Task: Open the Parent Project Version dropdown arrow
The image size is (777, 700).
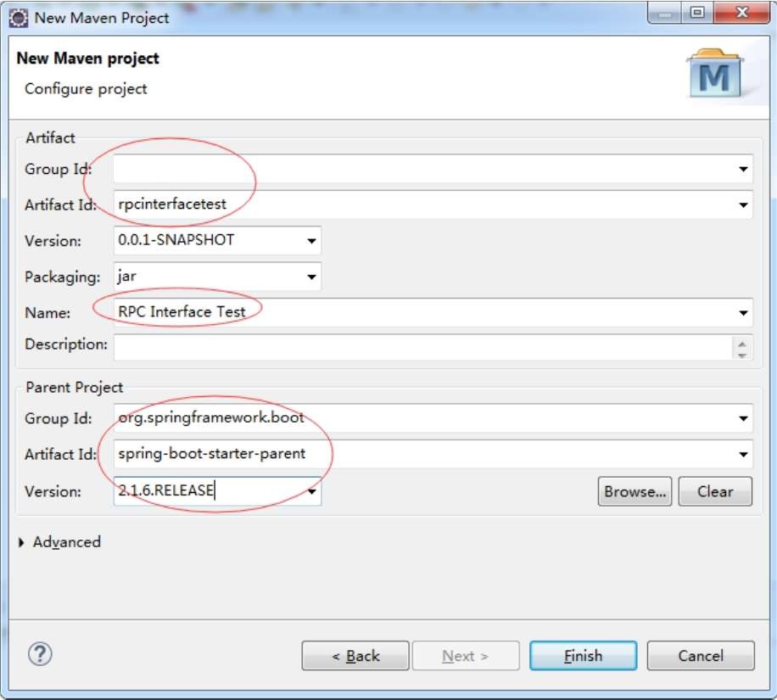Action: (x=312, y=491)
